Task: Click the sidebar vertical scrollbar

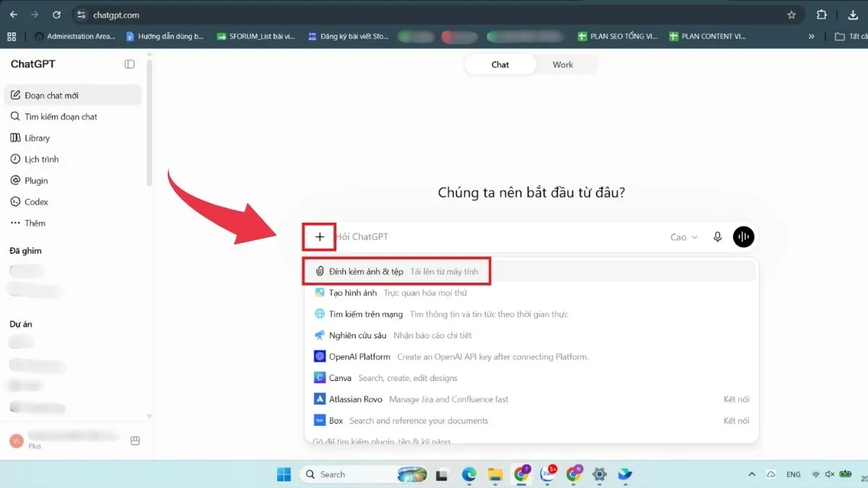Action: coord(149,123)
